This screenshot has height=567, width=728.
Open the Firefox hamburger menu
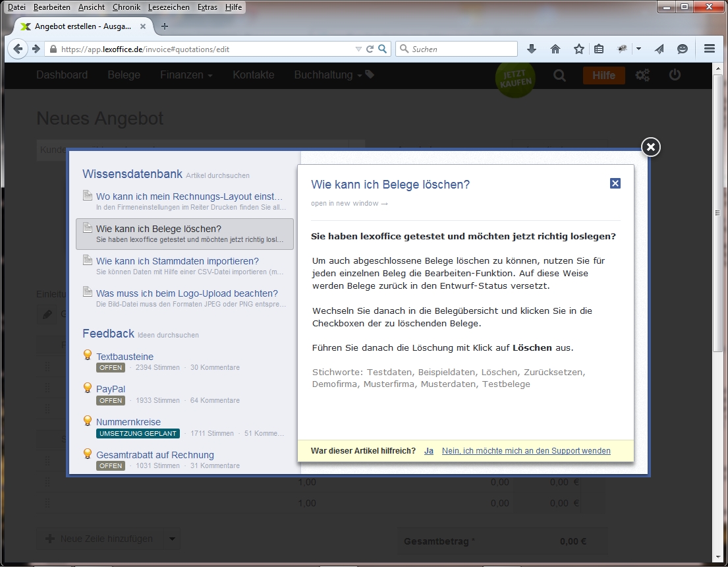(x=709, y=49)
